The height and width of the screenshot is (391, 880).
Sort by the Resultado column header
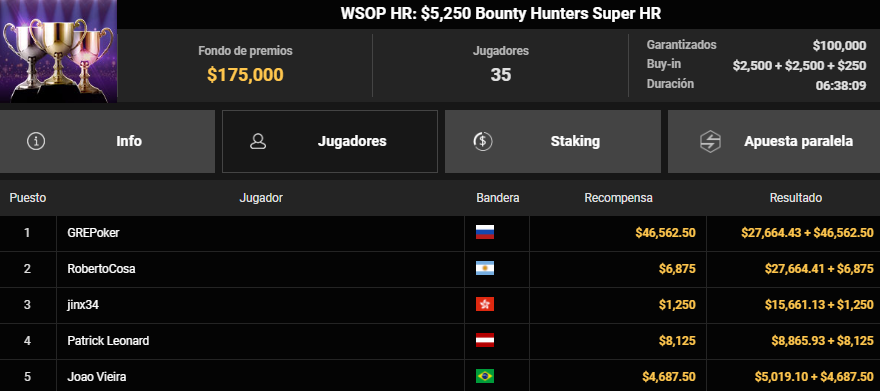(796, 198)
